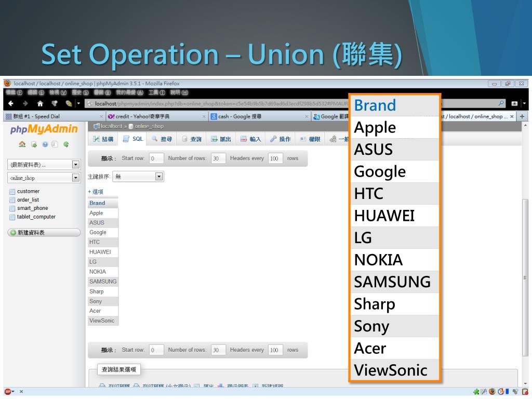532x399 pixels.
Task: Click the smart_phone table icon in sidebar
Action: click(x=12, y=208)
